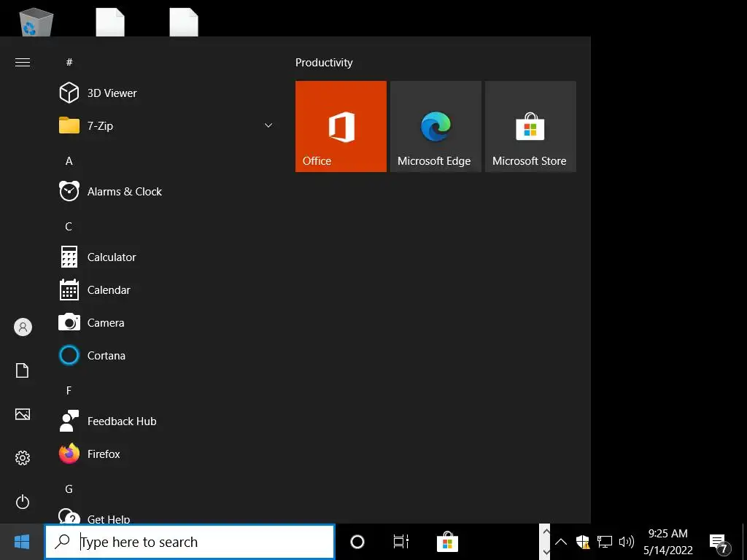747x560 pixels.
Task: Open the user account icon
Action: click(23, 327)
